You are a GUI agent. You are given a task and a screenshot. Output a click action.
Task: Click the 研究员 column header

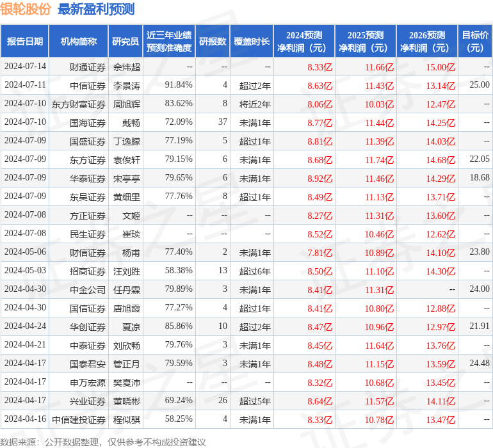pos(125,41)
